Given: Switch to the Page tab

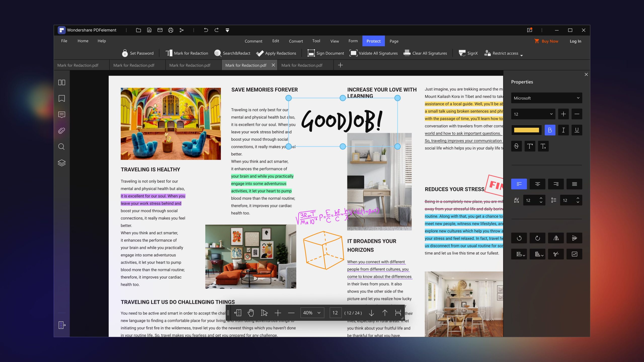Looking at the screenshot, I should [x=394, y=41].
